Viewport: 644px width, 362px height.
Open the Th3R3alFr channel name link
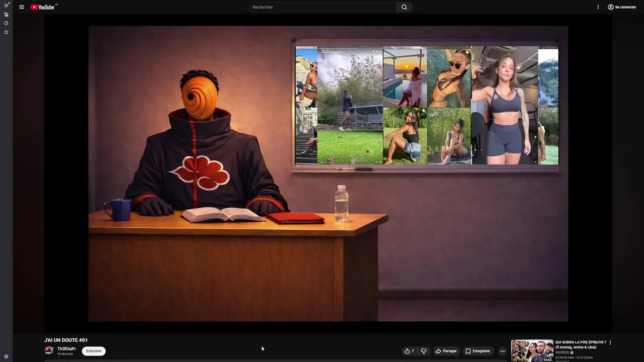coord(66,348)
